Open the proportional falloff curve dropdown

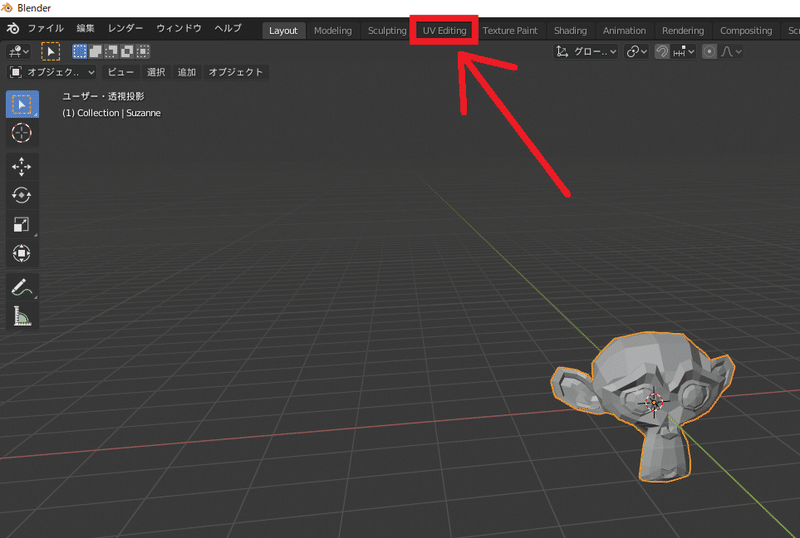[731, 52]
